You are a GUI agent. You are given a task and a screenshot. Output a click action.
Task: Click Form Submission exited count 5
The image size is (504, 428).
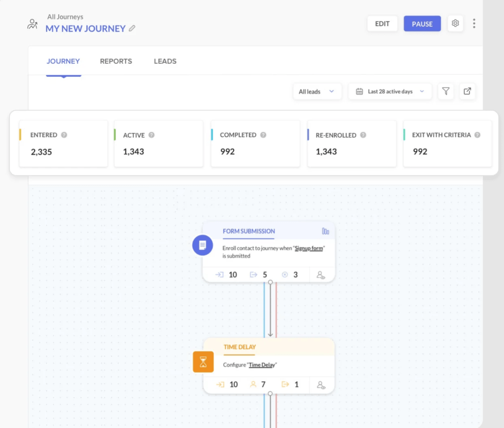coord(259,275)
